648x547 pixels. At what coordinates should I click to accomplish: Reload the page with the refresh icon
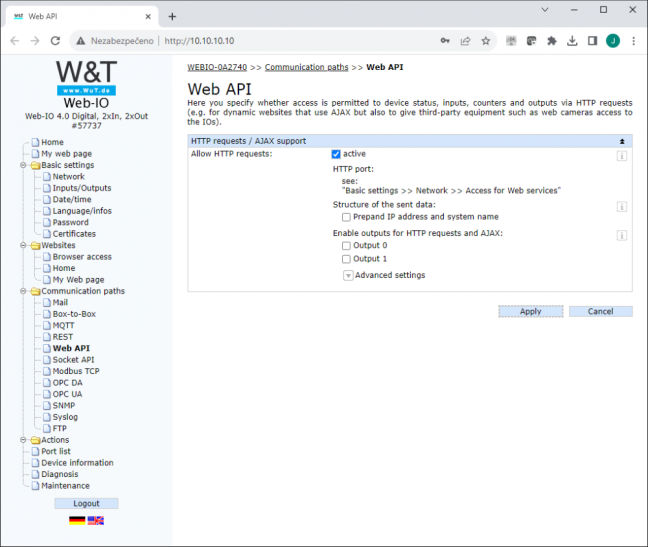point(55,41)
